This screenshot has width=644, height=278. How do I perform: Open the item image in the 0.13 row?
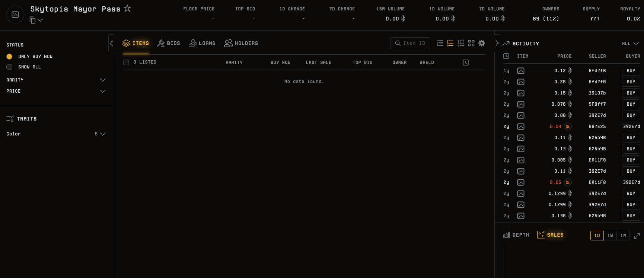[521, 149]
